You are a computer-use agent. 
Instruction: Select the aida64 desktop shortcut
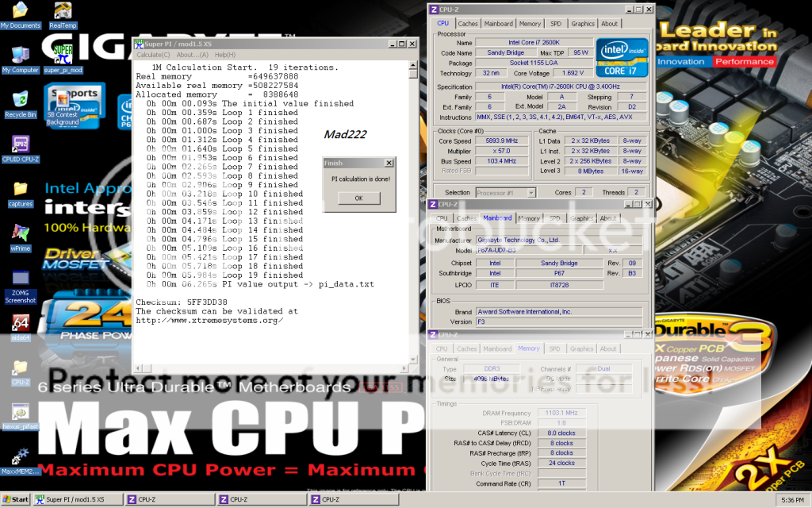point(20,327)
